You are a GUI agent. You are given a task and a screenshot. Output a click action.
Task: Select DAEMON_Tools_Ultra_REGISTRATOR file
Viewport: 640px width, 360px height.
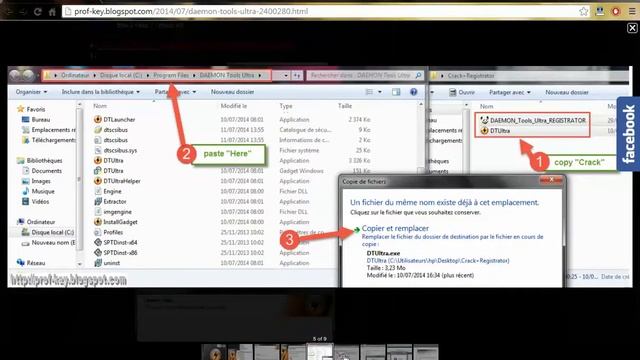533,120
